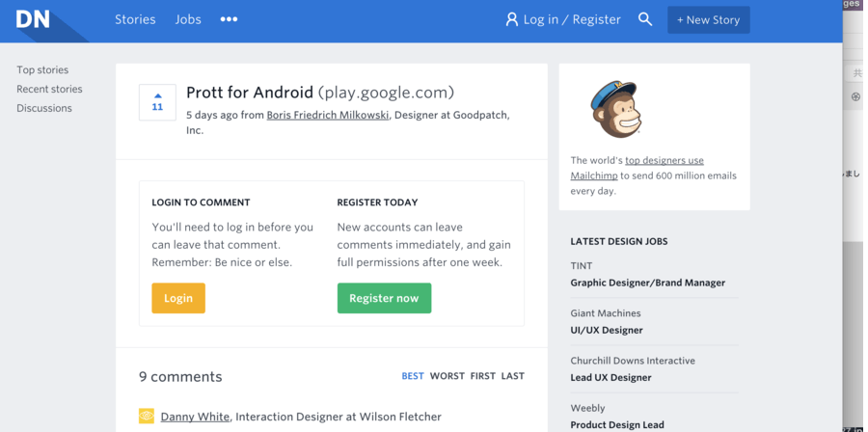Open Recent stories in sidebar
The width and height of the screenshot is (868, 432).
tap(49, 89)
